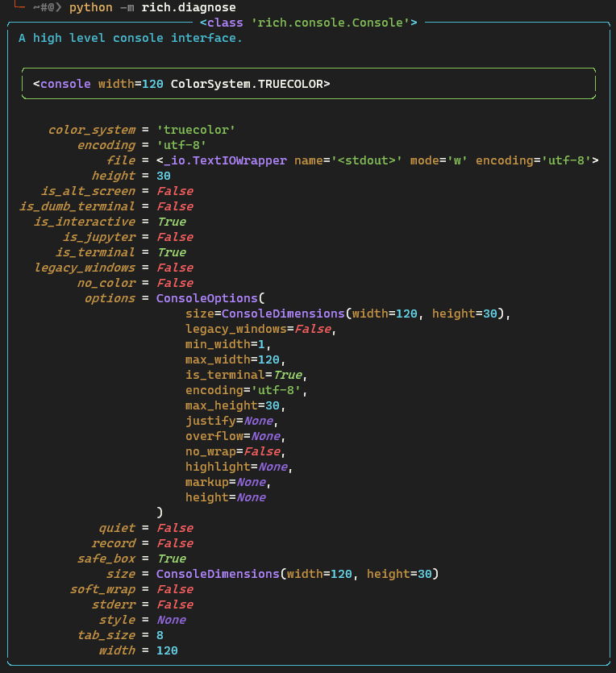Click the value 30 next to 'height ='

(x=164, y=176)
